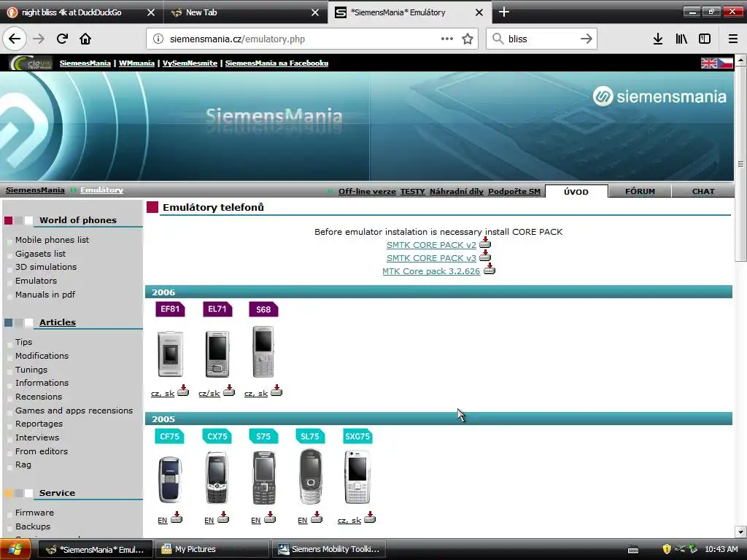Open Náhradní díly link

(457, 192)
